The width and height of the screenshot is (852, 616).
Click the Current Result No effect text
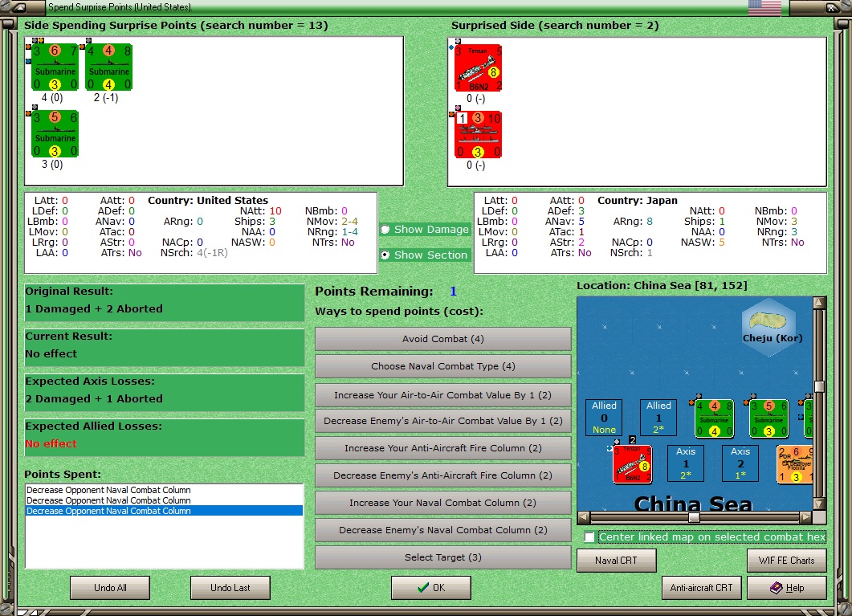click(x=51, y=353)
